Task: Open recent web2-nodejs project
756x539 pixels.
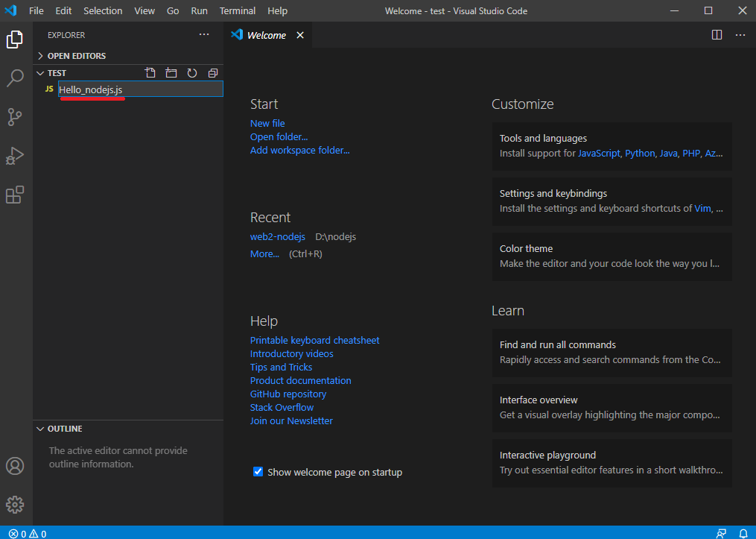Action: (x=278, y=237)
